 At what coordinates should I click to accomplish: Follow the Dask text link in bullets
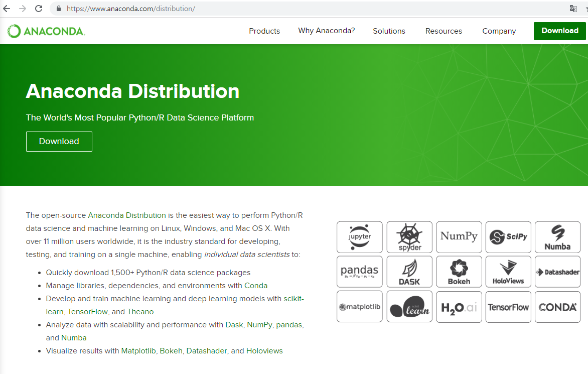pos(234,325)
